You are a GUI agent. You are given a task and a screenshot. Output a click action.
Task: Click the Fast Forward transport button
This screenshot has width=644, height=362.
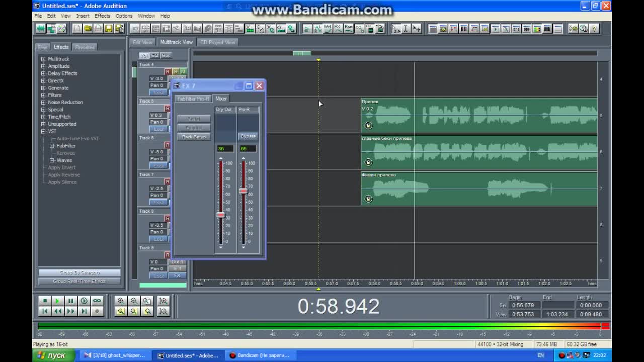point(71,311)
